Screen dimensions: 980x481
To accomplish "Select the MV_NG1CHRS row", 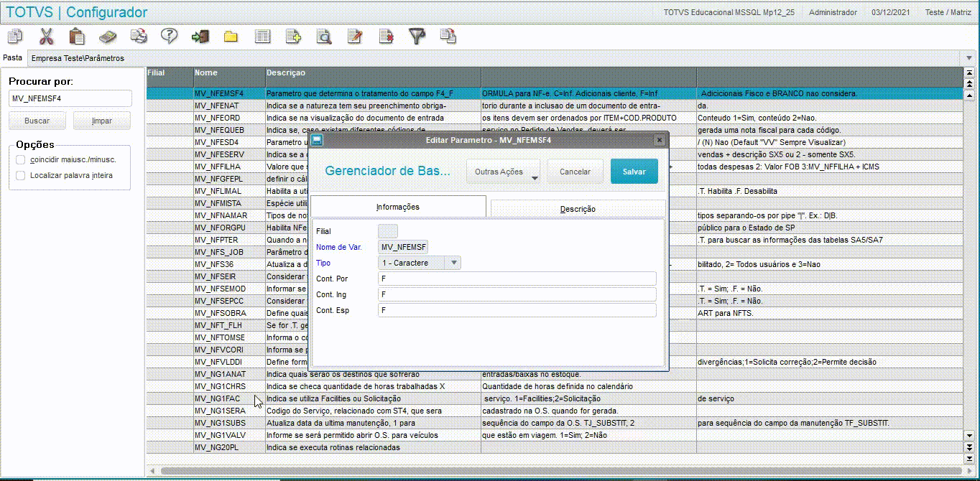I will (x=554, y=386).
